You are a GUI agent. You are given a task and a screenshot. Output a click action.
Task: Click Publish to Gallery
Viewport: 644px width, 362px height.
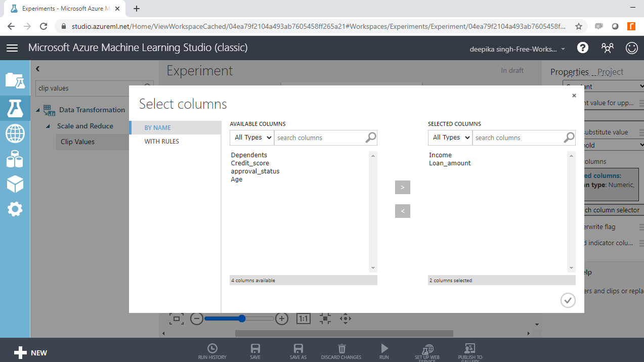(x=470, y=352)
